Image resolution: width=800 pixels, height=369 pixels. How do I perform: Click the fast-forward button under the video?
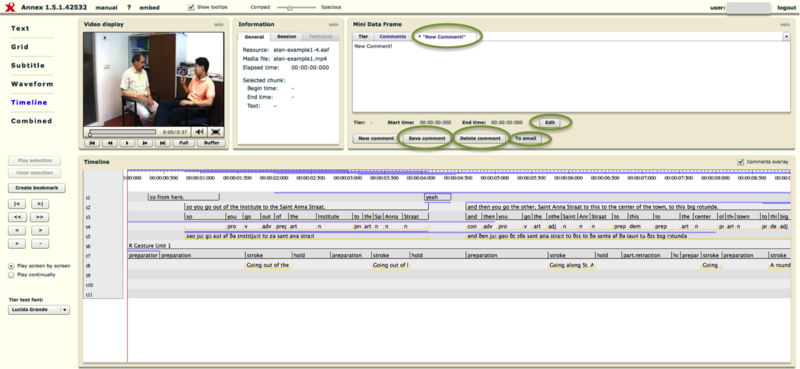click(x=144, y=143)
